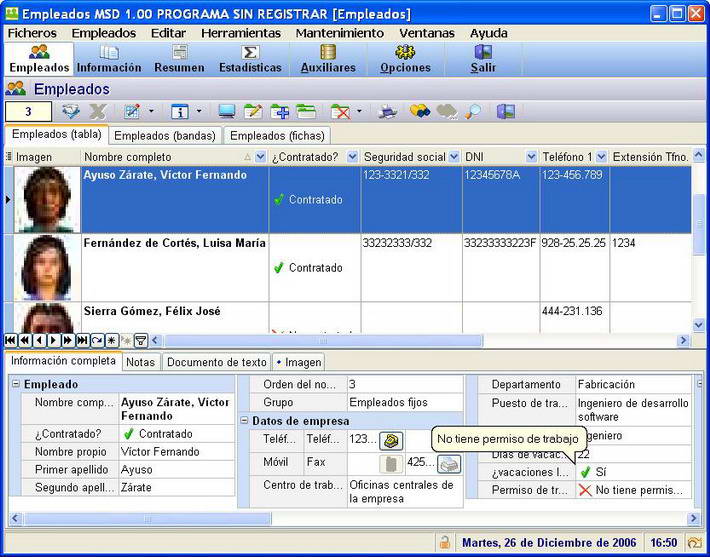Click the fax machine icon
Screen dimensions: 710x557
pyautogui.click(x=449, y=464)
